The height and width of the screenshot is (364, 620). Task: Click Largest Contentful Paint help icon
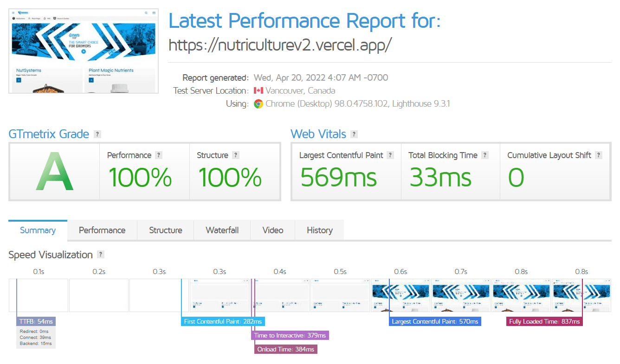coord(390,155)
